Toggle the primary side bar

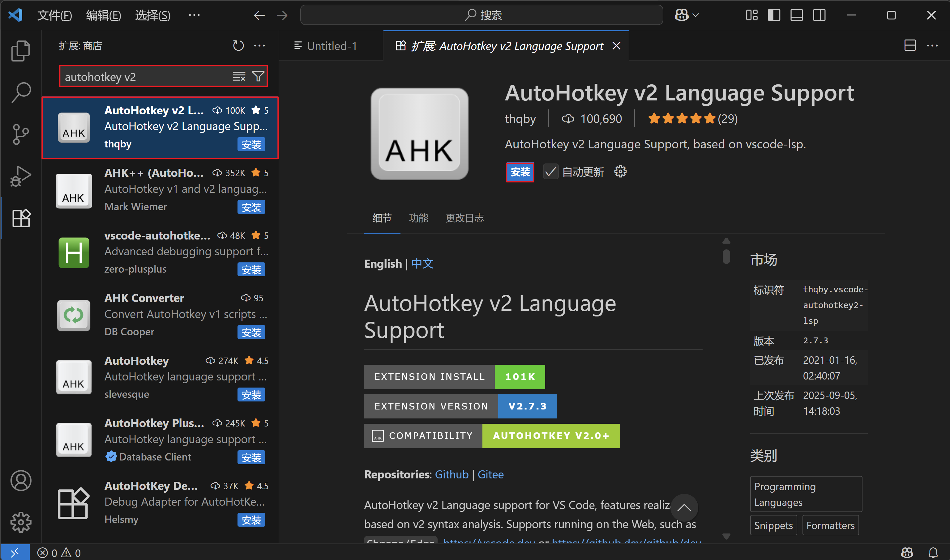click(774, 15)
